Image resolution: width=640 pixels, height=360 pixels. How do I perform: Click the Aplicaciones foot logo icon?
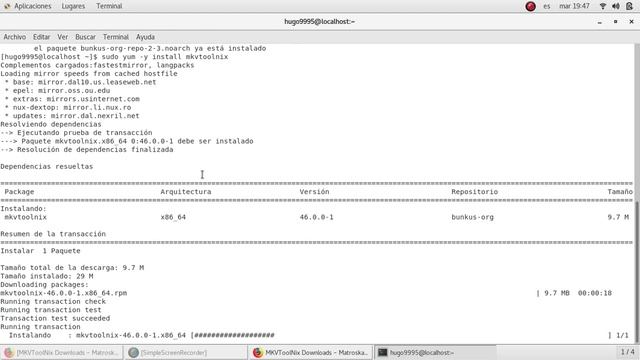[7, 6]
